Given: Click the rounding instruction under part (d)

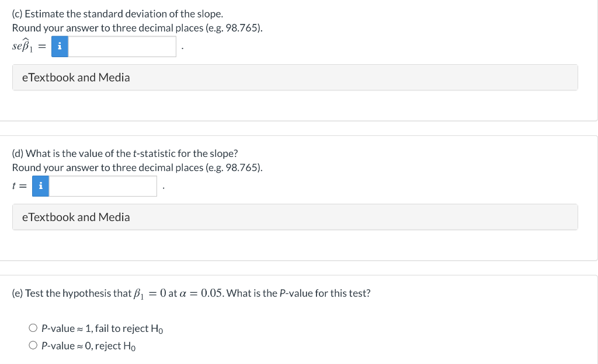Looking at the screenshot, I should tap(137, 168).
